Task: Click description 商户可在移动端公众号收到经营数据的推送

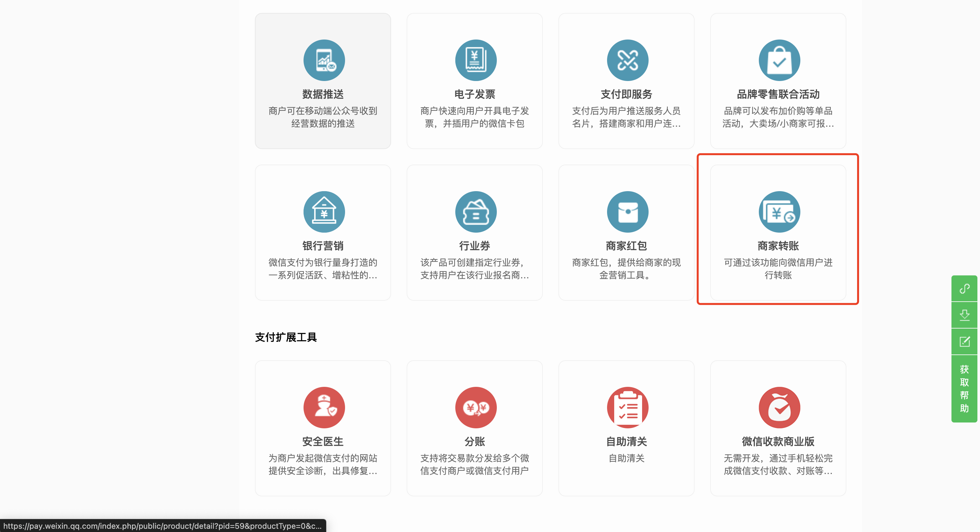Action: pos(323,117)
